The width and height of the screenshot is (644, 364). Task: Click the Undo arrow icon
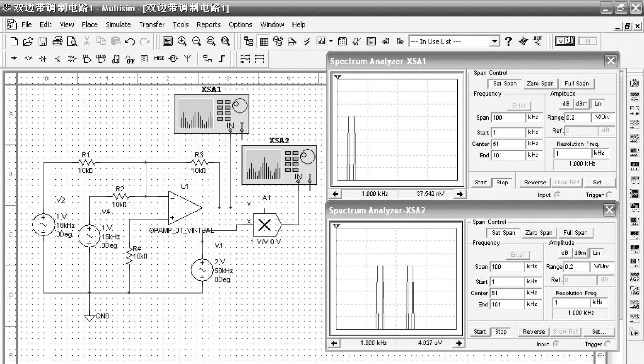[x=130, y=41]
